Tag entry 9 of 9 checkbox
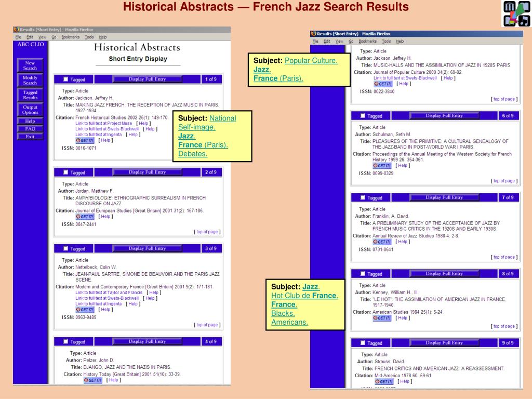The width and height of the screenshot is (532, 399). [363, 343]
